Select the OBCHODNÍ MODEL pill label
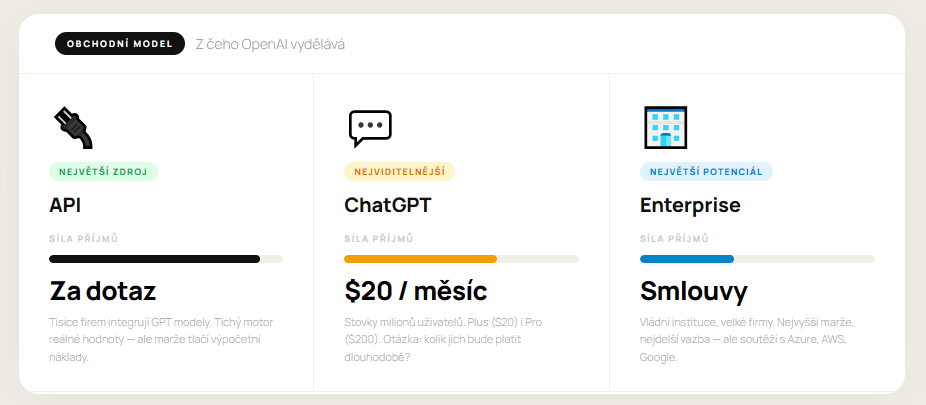 point(120,44)
